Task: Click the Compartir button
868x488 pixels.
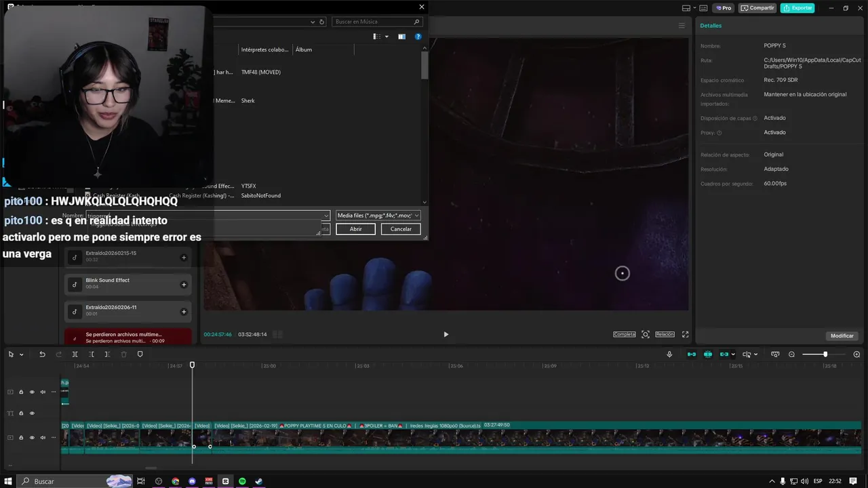Action: [x=757, y=8]
